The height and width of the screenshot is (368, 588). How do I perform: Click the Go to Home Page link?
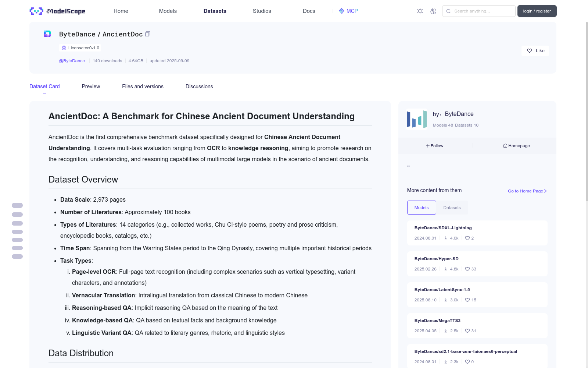527,191
